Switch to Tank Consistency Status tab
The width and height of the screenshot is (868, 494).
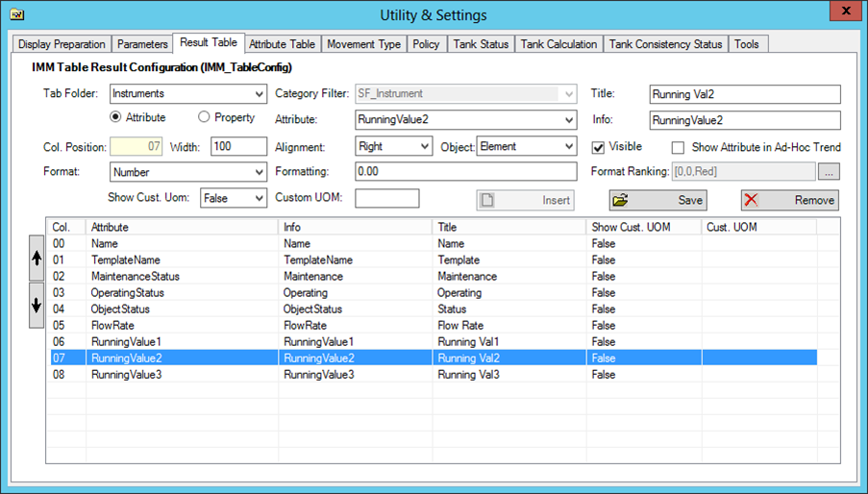coord(665,44)
